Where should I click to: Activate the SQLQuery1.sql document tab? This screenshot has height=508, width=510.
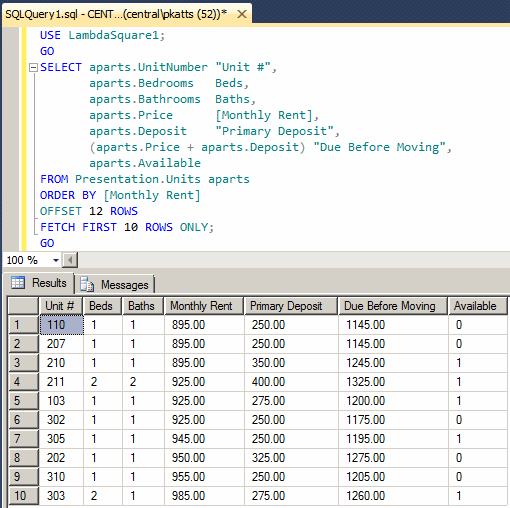116,14
